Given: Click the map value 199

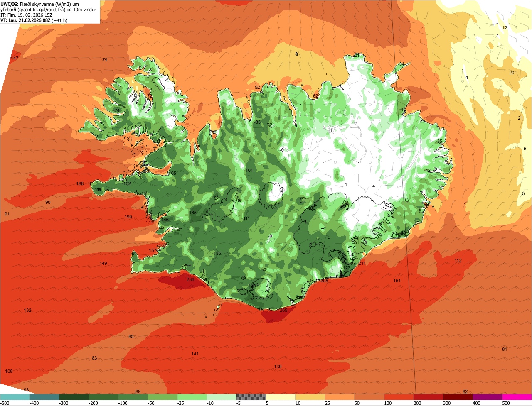Looking at the screenshot, I should coord(128,217).
